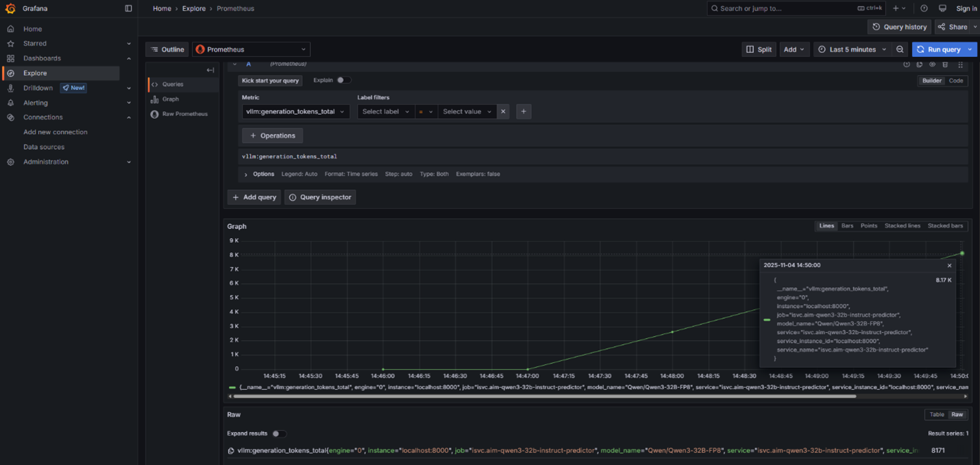The image size is (980, 465).
Task: Hide query A using the eye icon
Action: click(932, 64)
